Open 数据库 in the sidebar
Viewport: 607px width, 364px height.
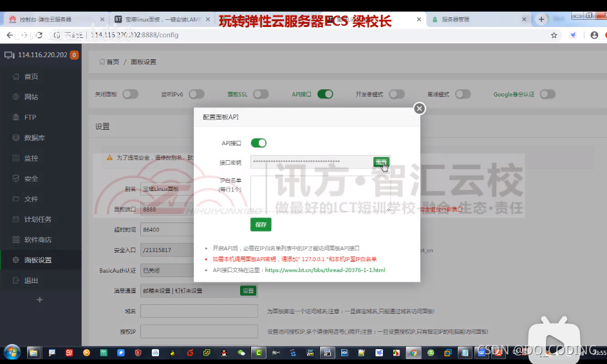pyautogui.click(x=35, y=138)
